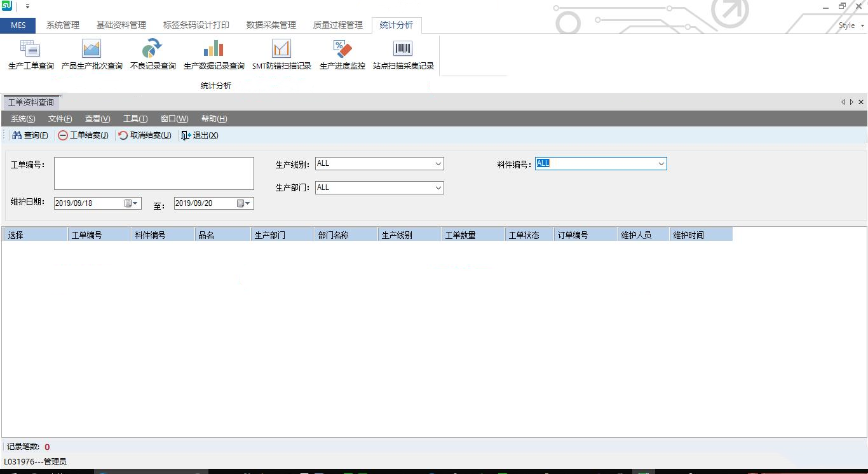The height and width of the screenshot is (474, 868).
Task: Open the 窗口(W) menu
Action: tap(175, 119)
